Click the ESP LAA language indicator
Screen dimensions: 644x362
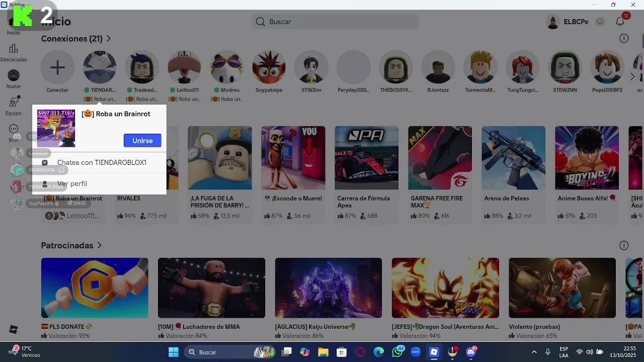(563, 352)
